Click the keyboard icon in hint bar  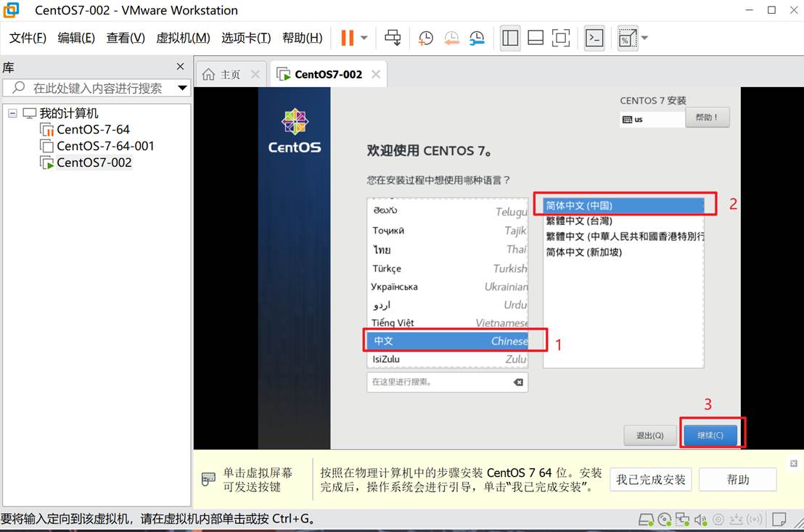(208, 479)
